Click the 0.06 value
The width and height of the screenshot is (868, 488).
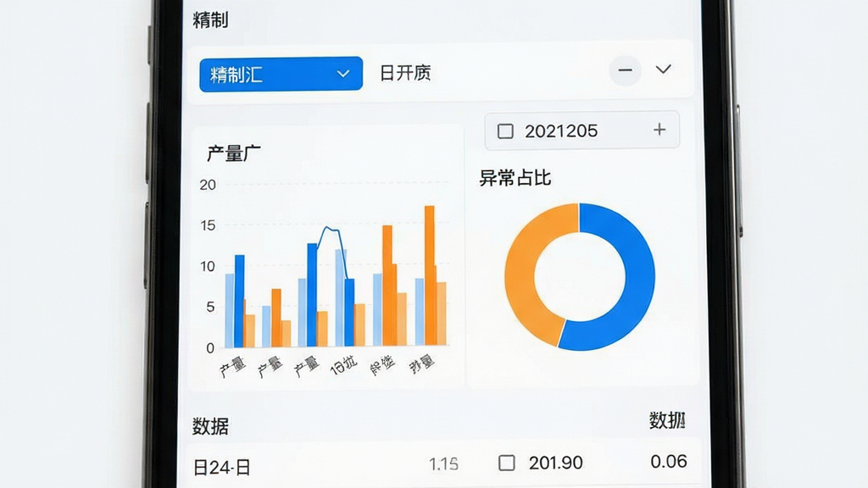(669, 462)
